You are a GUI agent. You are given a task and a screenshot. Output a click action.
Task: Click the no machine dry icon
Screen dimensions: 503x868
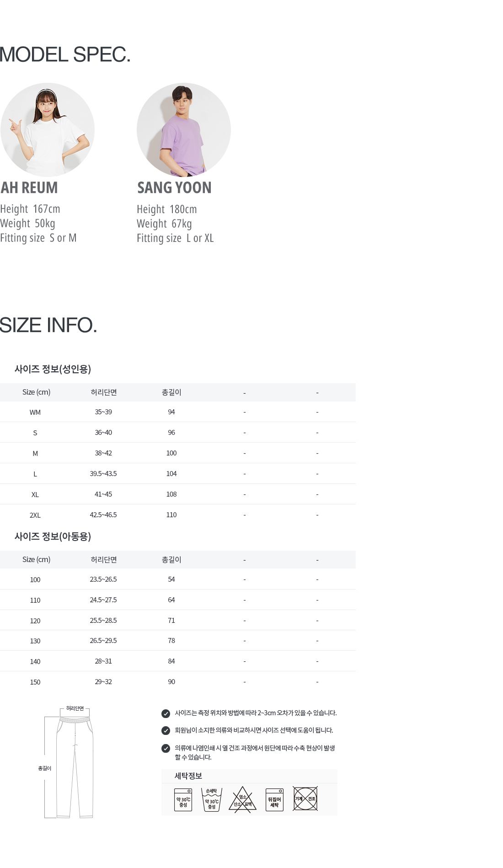[x=305, y=798]
